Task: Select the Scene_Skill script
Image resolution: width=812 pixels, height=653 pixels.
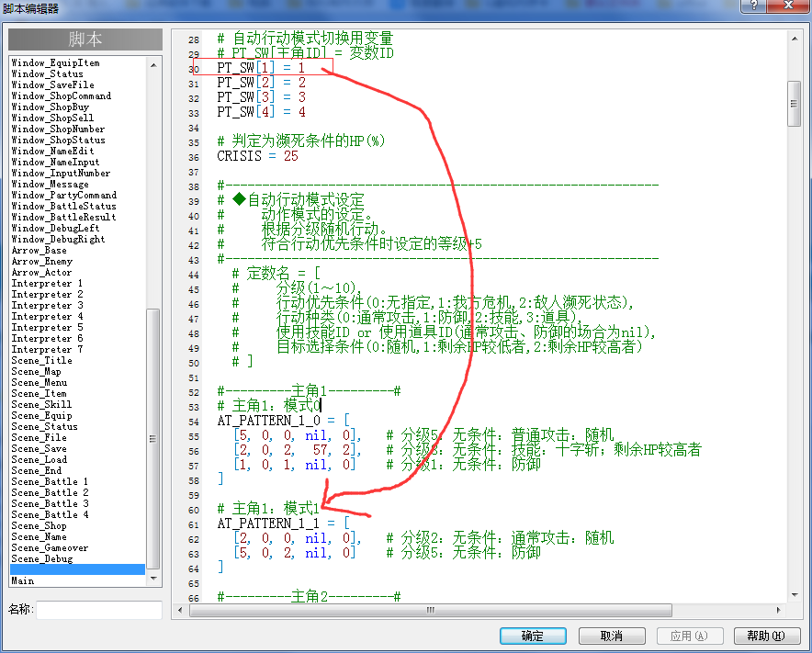Action: [42, 404]
